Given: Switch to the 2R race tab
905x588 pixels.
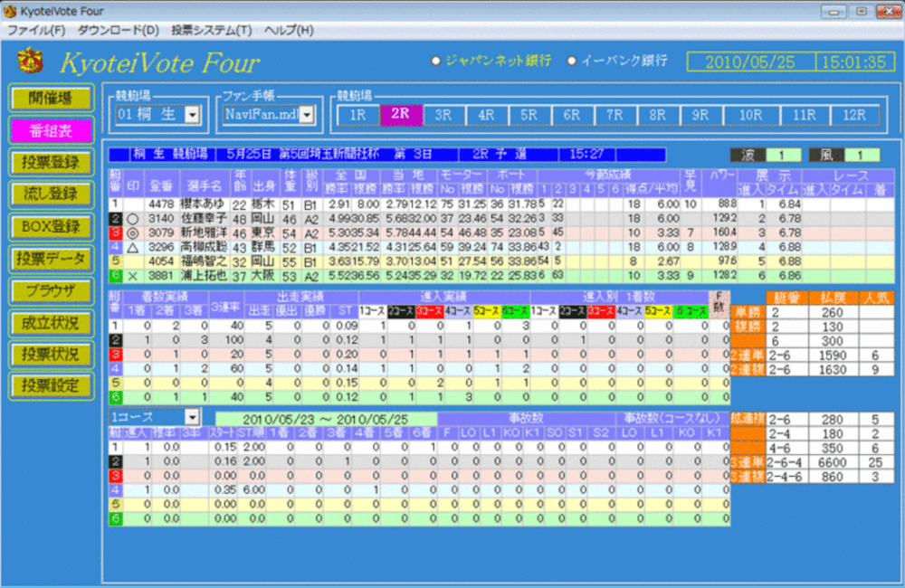Looking at the screenshot, I should click(401, 114).
